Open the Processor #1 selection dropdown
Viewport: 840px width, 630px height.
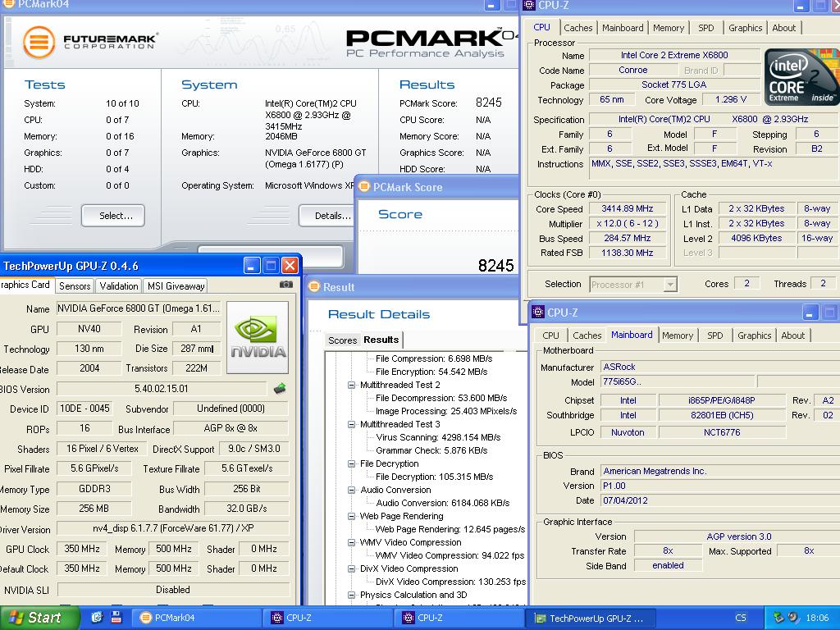pos(669,285)
